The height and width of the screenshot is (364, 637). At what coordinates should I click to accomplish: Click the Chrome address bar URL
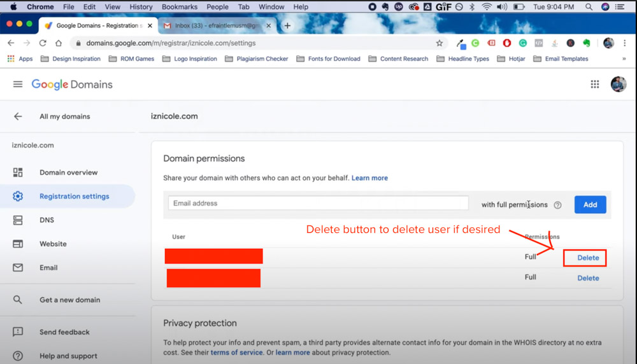tap(171, 43)
